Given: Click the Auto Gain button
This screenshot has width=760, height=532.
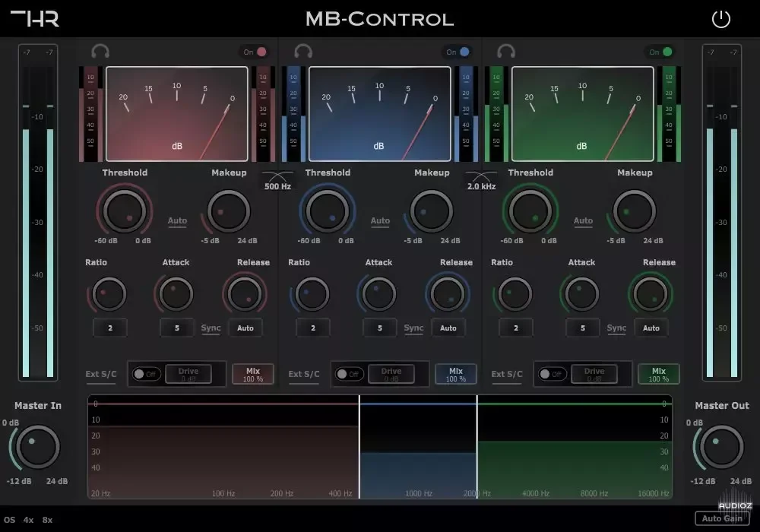Looking at the screenshot, I should (x=722, y=518).
